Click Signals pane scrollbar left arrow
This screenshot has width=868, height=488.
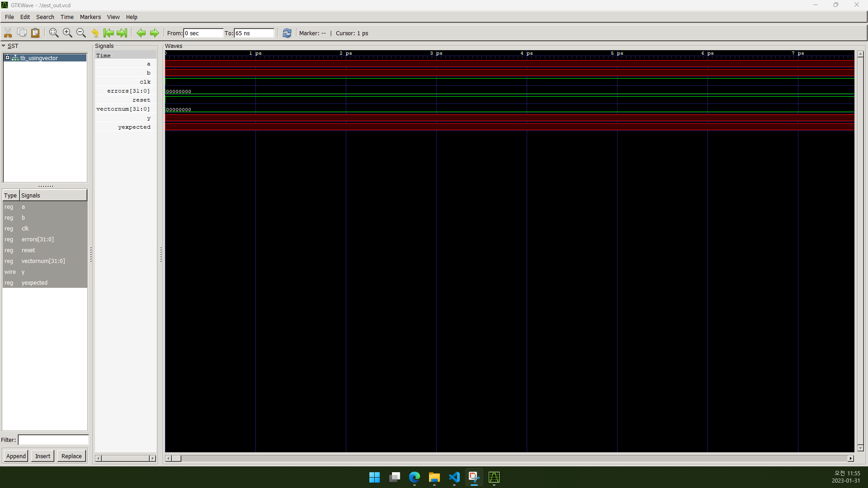coord(98,458)
